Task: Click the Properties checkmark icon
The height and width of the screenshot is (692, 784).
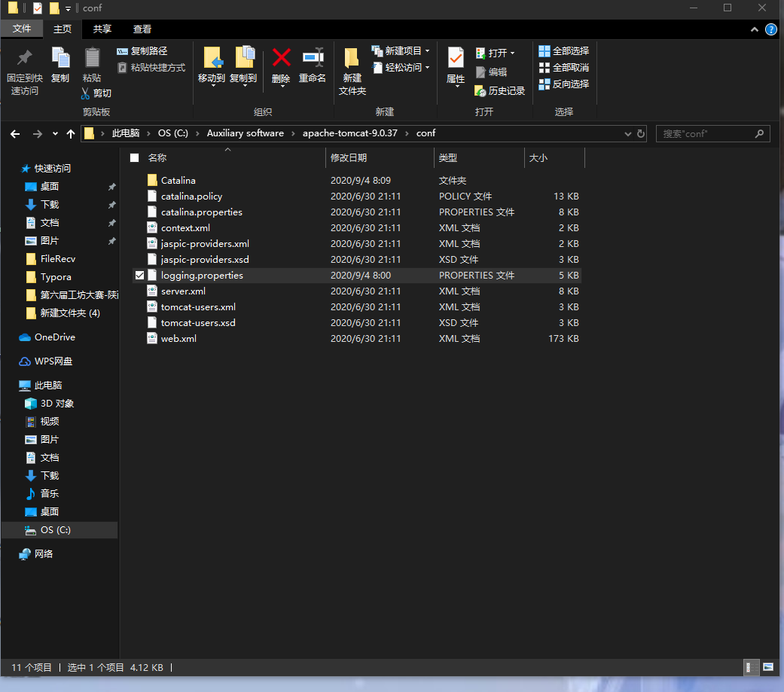Action: (456, 58)
